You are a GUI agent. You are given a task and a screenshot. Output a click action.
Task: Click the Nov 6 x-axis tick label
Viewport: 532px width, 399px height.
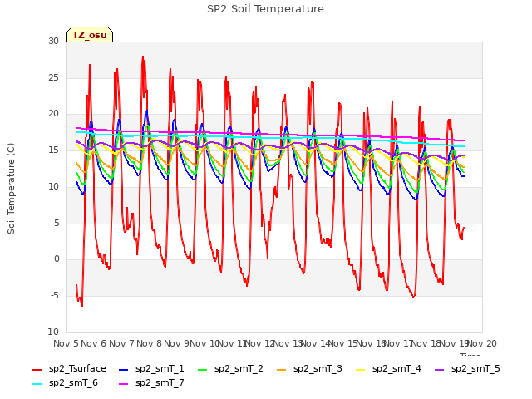click(x=94, y=343)
